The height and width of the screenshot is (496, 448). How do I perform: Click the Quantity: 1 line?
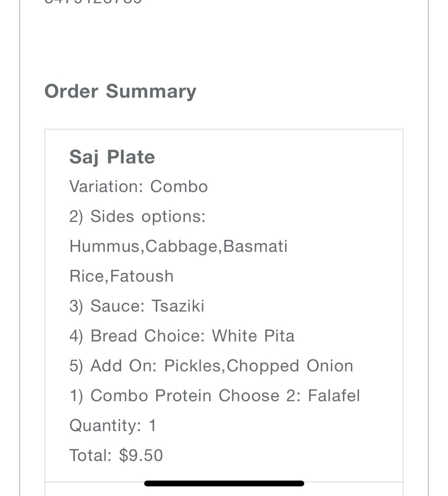pyautogui.click(x=112, y=425)
